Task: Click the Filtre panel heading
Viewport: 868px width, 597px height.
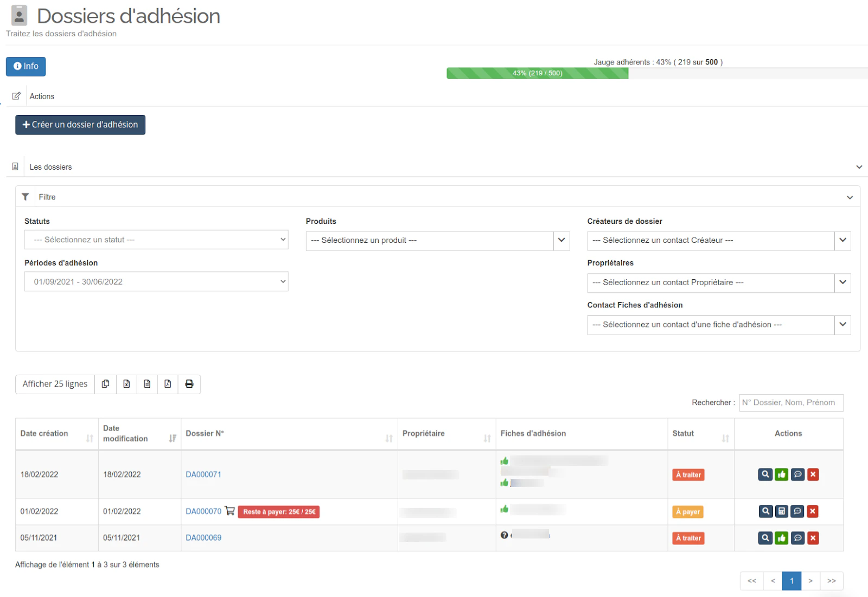Action: click(47, 197)
